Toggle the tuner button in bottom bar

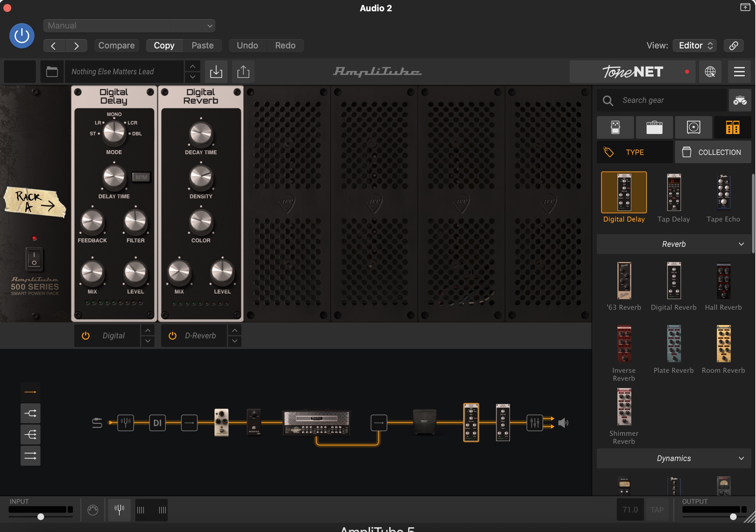(x=119, y=510)
